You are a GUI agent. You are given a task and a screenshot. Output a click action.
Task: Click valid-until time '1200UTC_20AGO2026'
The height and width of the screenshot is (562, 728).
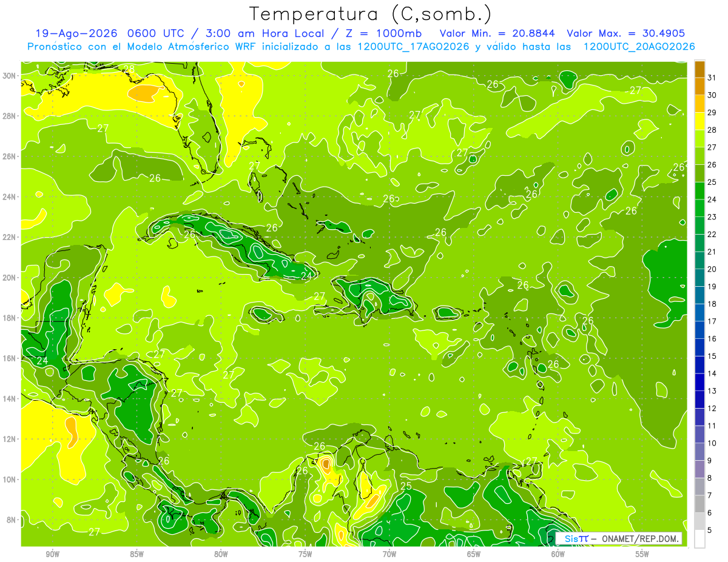(x=639, y=47)
